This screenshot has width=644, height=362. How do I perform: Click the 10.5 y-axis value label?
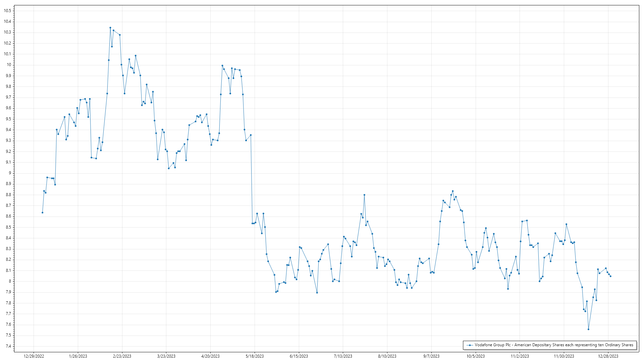(7, 11)
